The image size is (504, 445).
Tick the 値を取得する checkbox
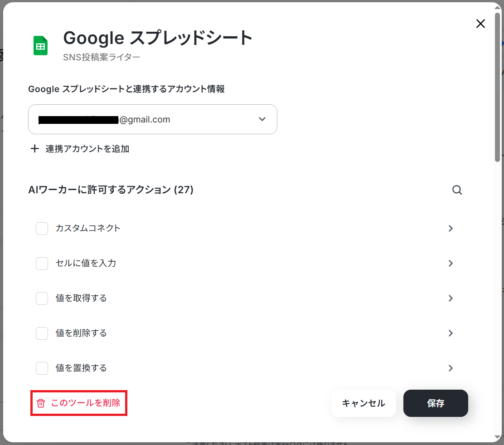[x=42, y=298]
